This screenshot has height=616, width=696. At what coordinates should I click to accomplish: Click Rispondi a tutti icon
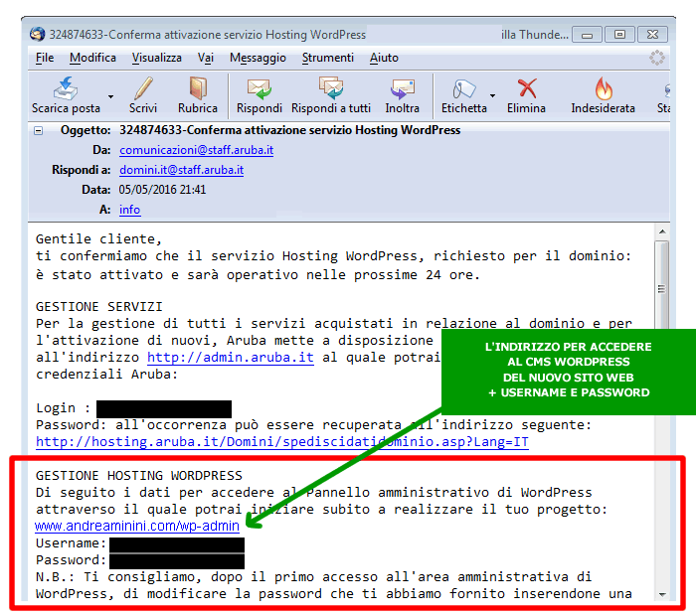[331, 88]
